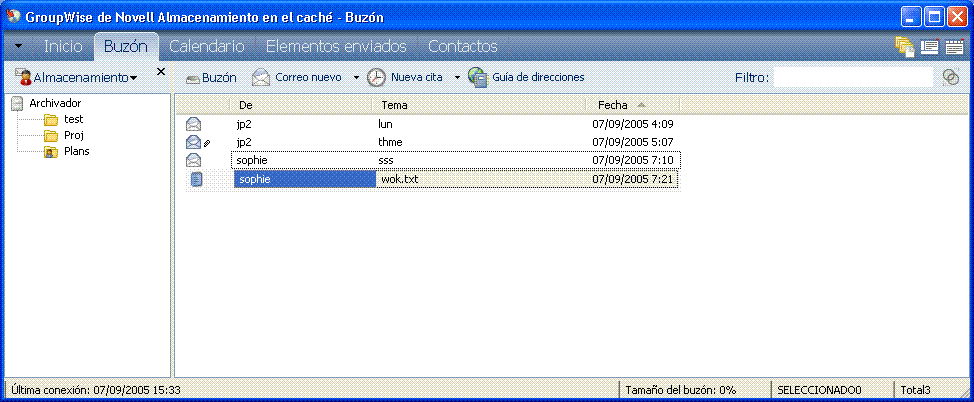Click the Plans shared folder icon
Image resolution: width=974 pixels, height=402 pixels.
tap(51, 152)
